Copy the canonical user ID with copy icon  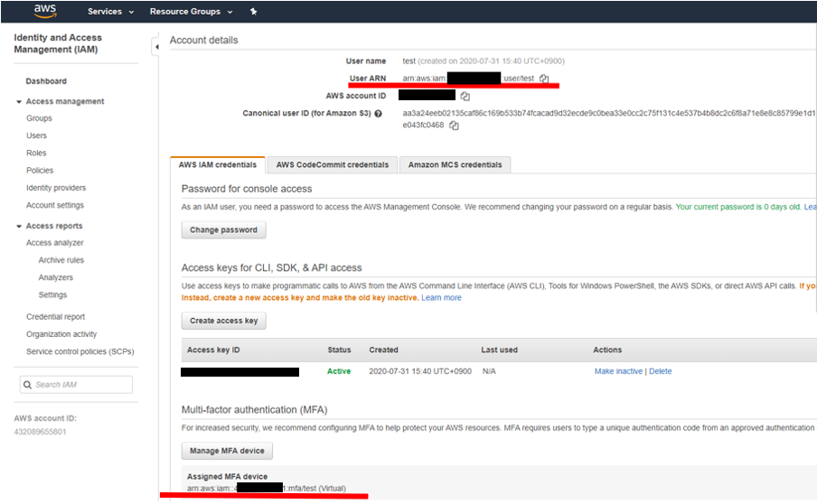pos(454,126)
